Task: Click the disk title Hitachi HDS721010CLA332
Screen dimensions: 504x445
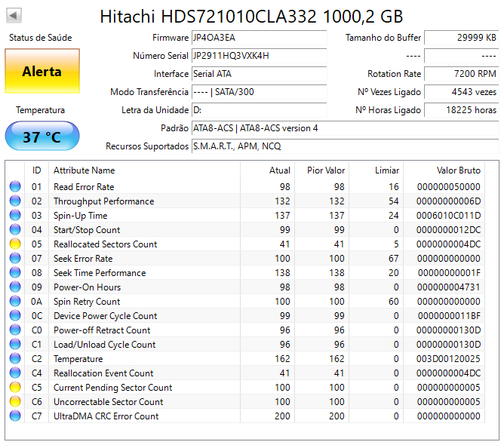Action: point(251,16)
